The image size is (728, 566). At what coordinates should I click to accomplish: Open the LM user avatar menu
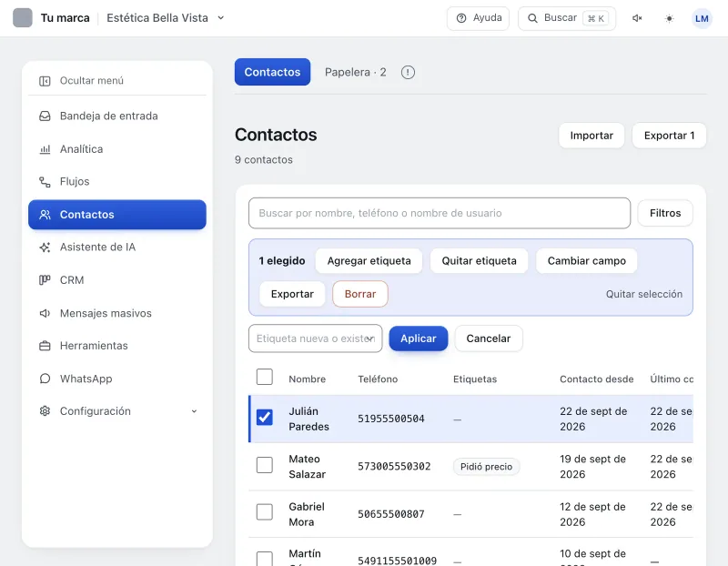702,18
